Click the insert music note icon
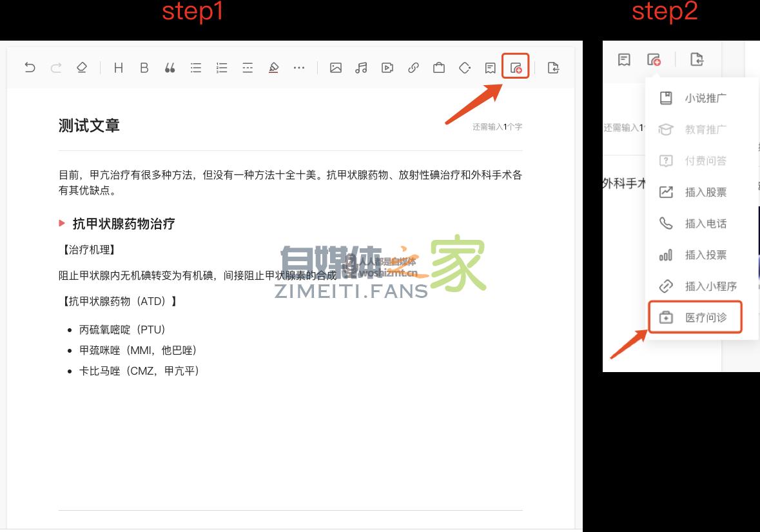 pyautogui.click(x=361, y=67)
